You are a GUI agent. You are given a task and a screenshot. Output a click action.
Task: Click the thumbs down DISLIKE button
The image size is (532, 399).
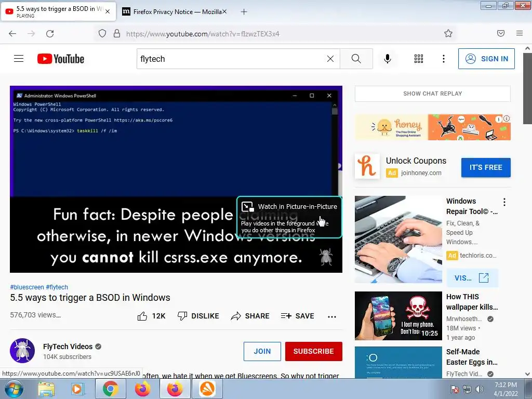pyautogui.click(x=198, y=316)
